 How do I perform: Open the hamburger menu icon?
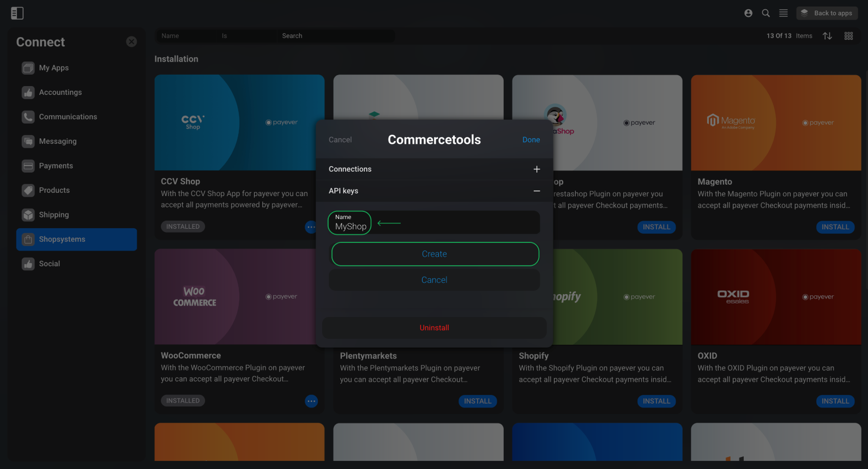pos(783,13)
